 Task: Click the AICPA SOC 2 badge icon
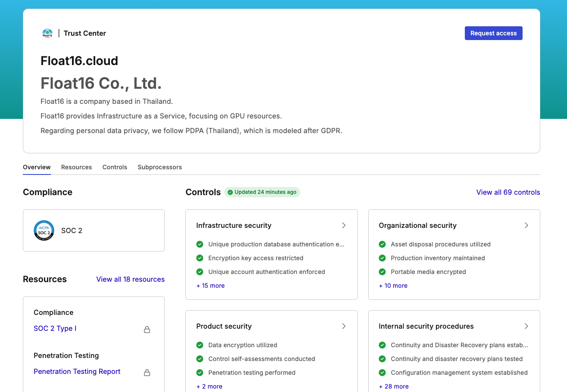[x=44, y=230]
